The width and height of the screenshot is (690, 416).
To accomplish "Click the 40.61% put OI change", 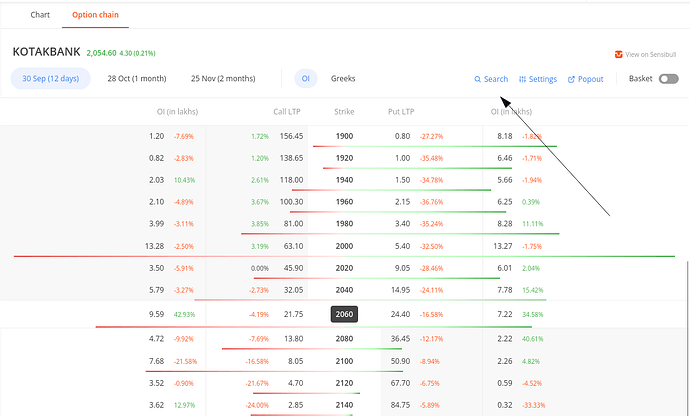I will pyautogui.click(x=532, y=339).
